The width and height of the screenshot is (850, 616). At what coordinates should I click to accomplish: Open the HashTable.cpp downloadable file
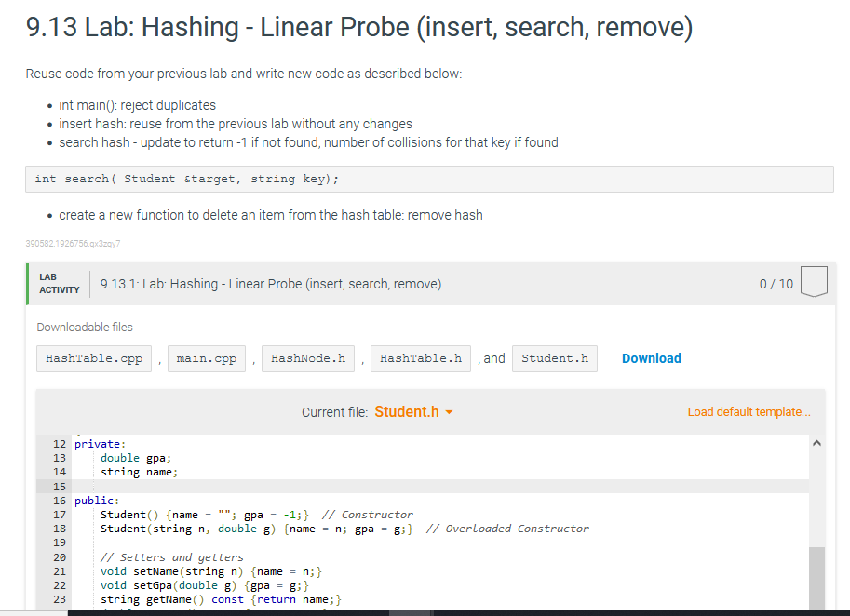click(93, 357)
